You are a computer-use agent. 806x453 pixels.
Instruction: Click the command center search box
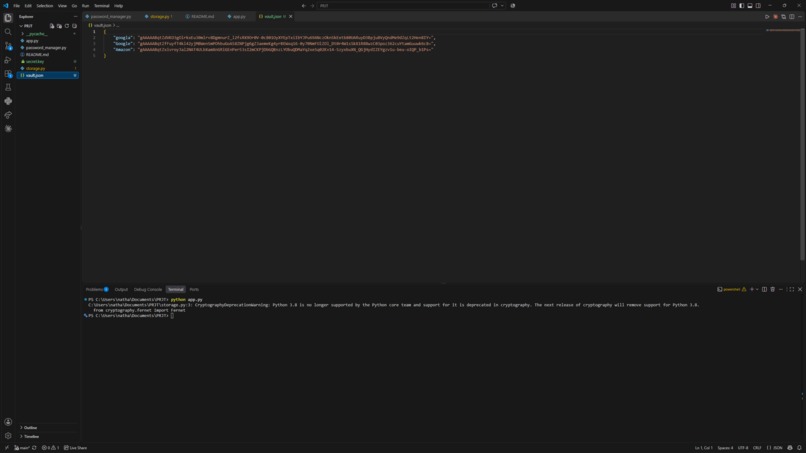pyautogui.click(x=403, y=6)
